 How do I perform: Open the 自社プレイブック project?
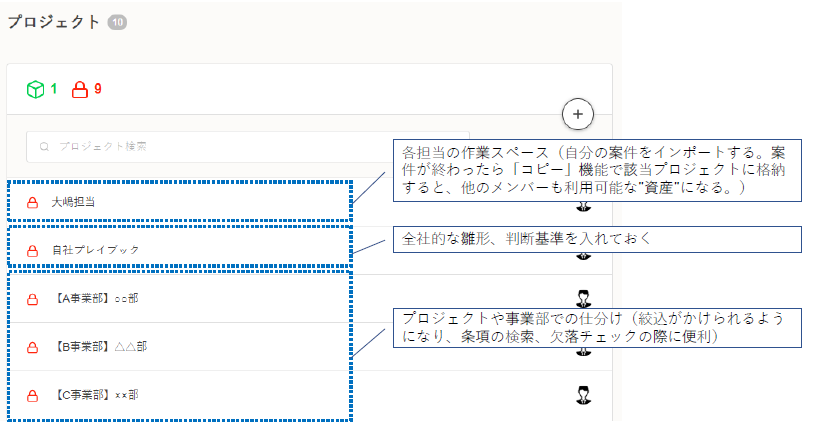(x=95, y=249)
